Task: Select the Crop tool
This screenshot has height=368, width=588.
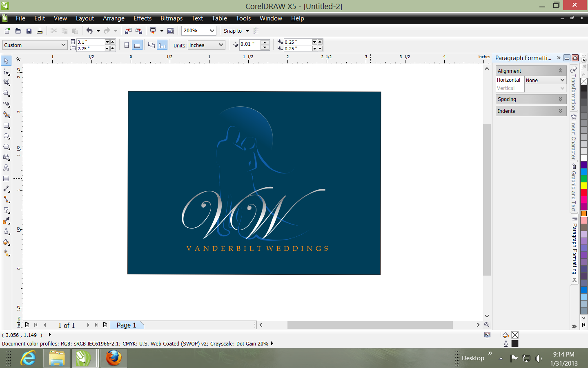Action: click(x=6, y=83)
